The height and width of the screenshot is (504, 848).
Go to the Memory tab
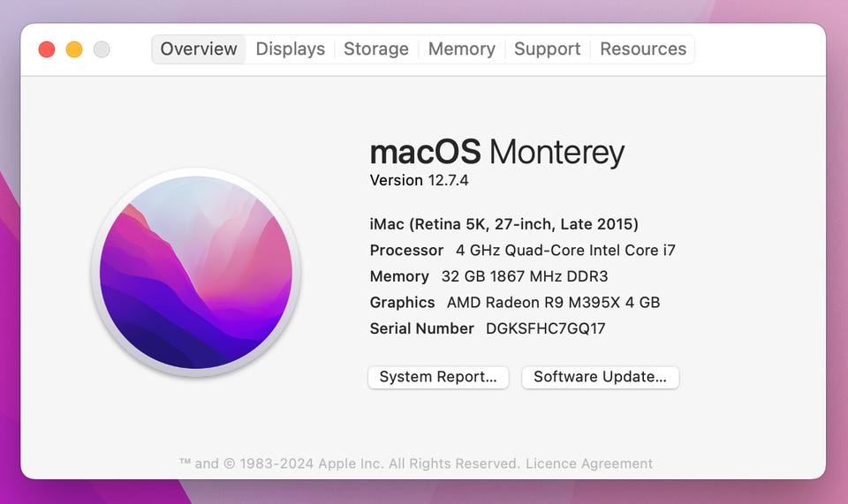click(461, 49)
